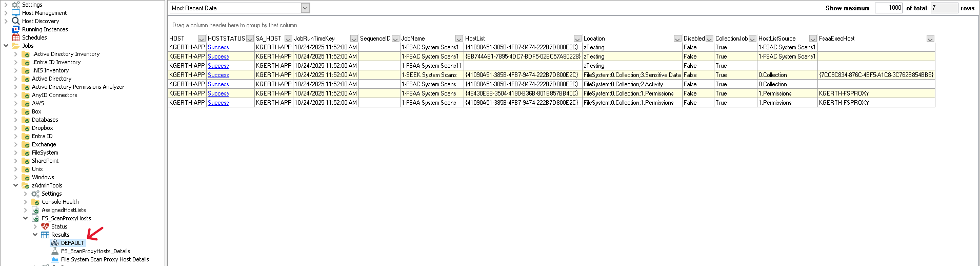Select the DEFAULT results view
The image size is (980, 266).
[x=72, y=243]
